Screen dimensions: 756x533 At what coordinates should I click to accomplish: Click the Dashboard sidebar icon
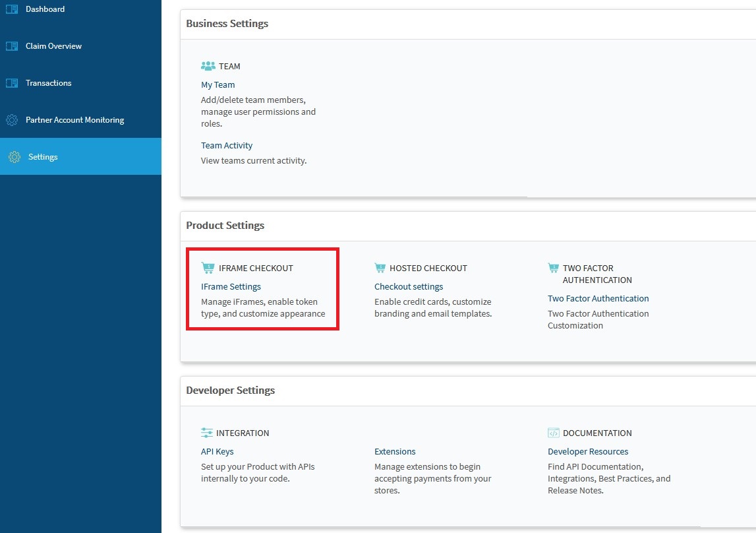(12, 9)
